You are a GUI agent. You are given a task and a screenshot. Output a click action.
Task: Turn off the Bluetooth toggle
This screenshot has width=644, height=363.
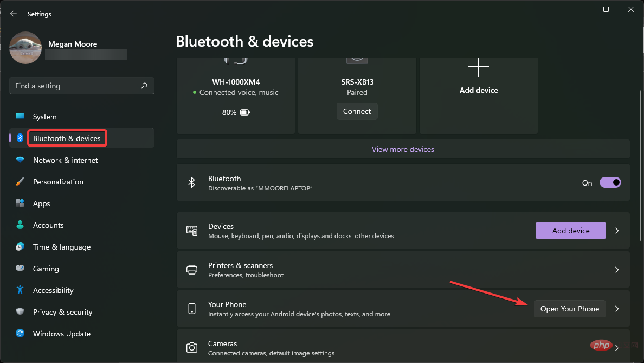pyautogui.click(x=610, y=182)
